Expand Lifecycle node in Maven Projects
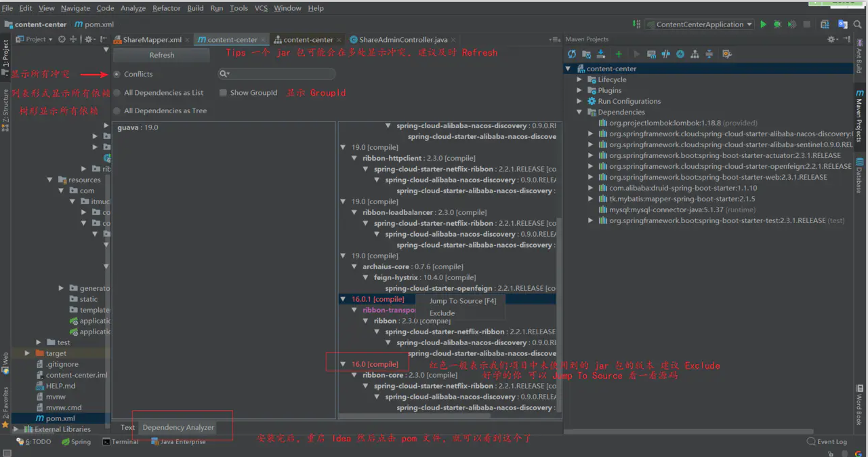 pyautogui.click(x=579, y=79)
